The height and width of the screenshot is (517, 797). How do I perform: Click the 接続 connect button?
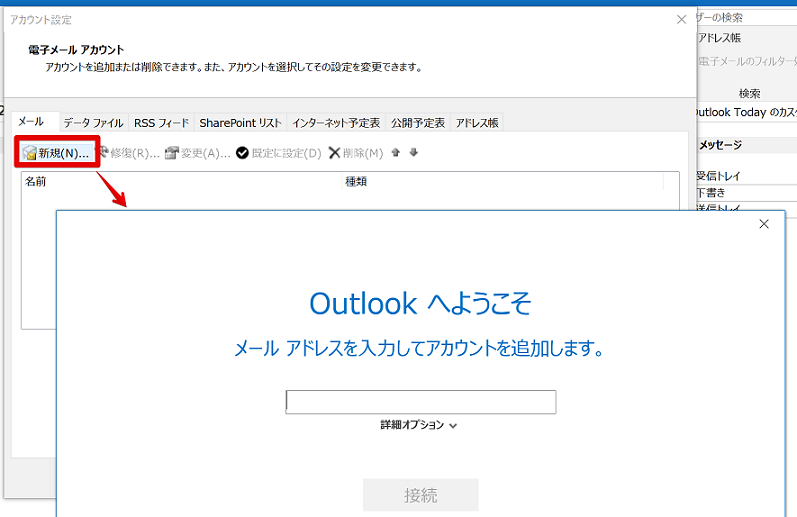coord(420,495)
